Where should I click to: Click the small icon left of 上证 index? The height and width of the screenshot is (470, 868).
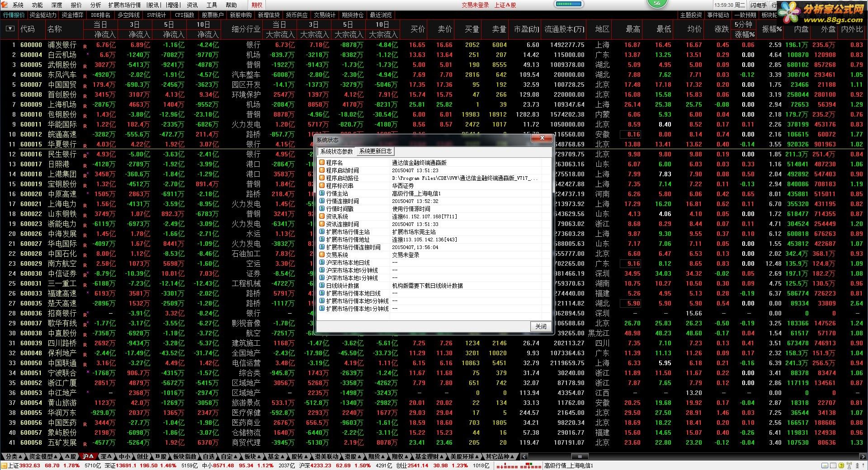(4, 465)
